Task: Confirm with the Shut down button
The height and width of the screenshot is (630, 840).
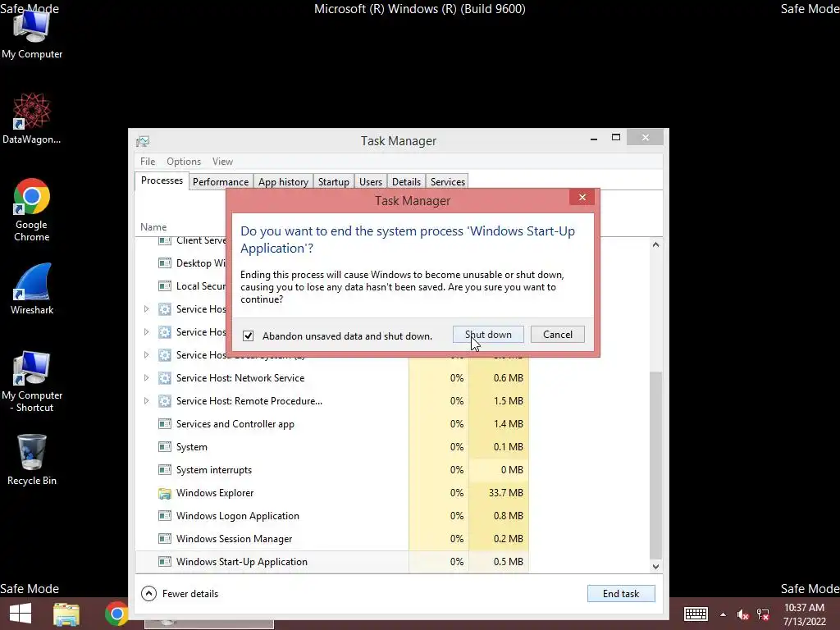Action: point(488,335)
